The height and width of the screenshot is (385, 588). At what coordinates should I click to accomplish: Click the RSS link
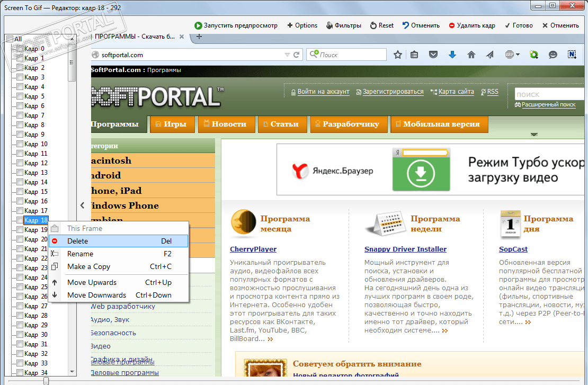[x=492, y=92]
